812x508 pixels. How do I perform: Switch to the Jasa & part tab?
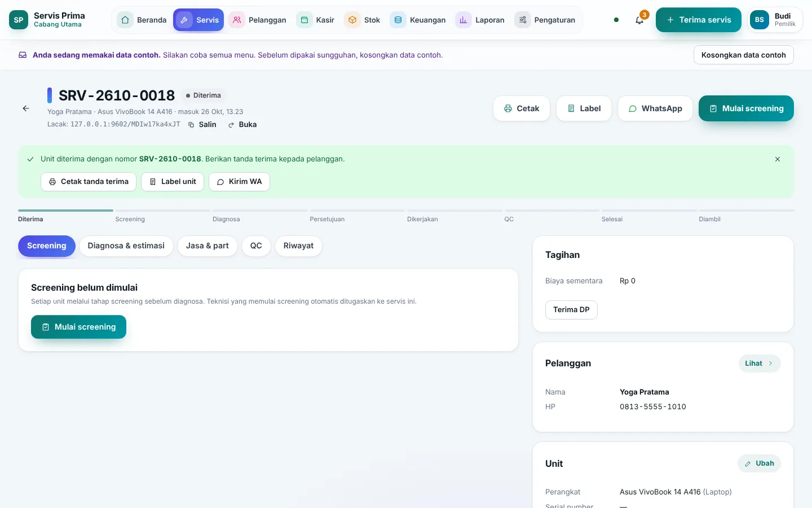208,246
